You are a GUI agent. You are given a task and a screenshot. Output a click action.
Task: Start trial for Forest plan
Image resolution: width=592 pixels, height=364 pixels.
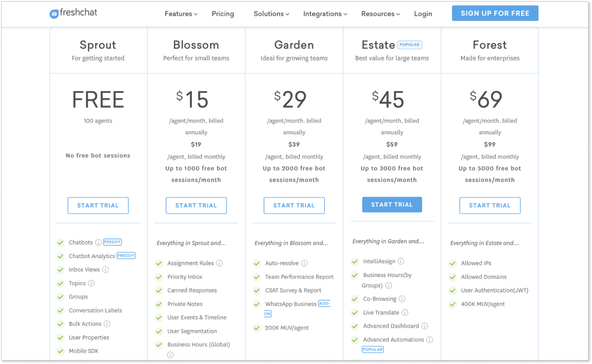489,206
